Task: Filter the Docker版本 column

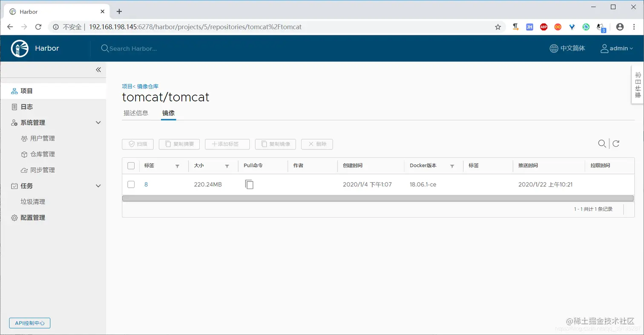Action: click(452, 166)
